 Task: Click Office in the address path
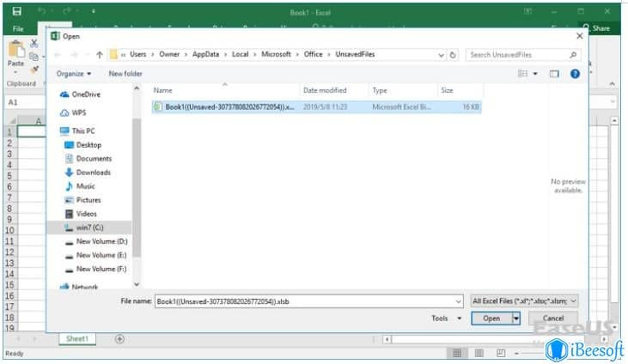(x=314, y=54)
